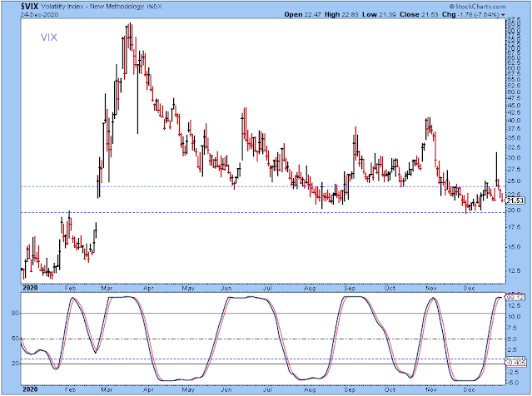Screen dimensions: 532x396
Task: Click the -5.0 label on oscillator right axis
Action: click(x=514, y=383)
